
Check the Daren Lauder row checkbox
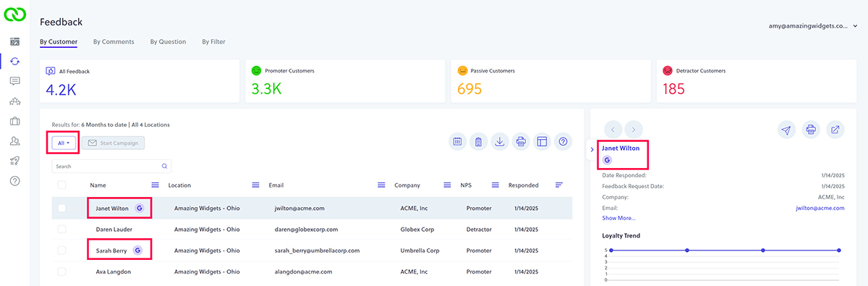[x=62, y=230]
